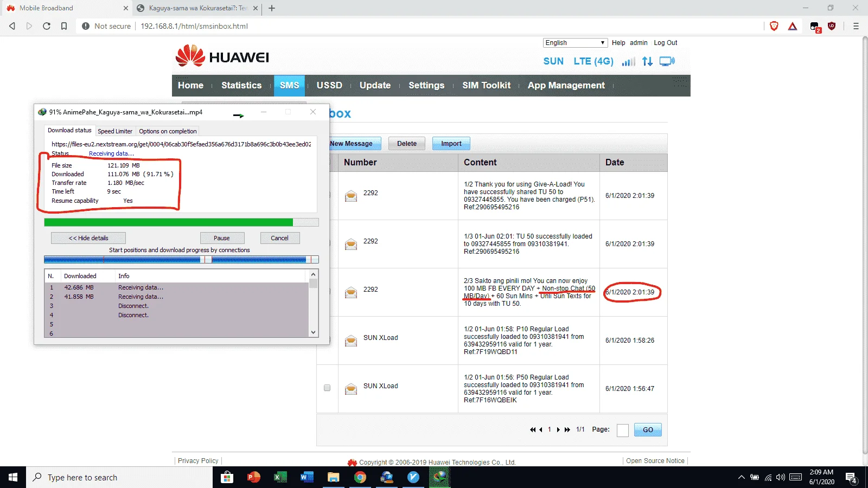Open envelope icon for P50 Regular Load message
This screenshot has height=488, width=868.
(x=351, y=389)
